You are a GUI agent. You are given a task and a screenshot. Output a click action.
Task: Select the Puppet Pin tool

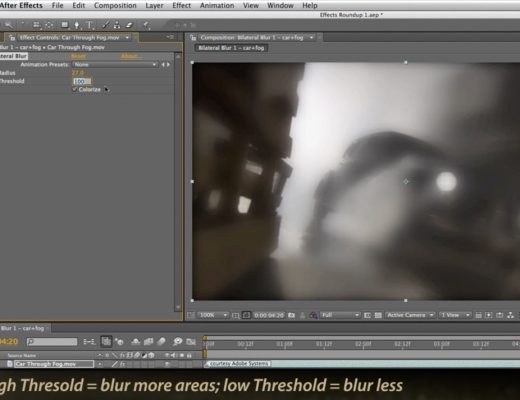[x=146, y=25]
